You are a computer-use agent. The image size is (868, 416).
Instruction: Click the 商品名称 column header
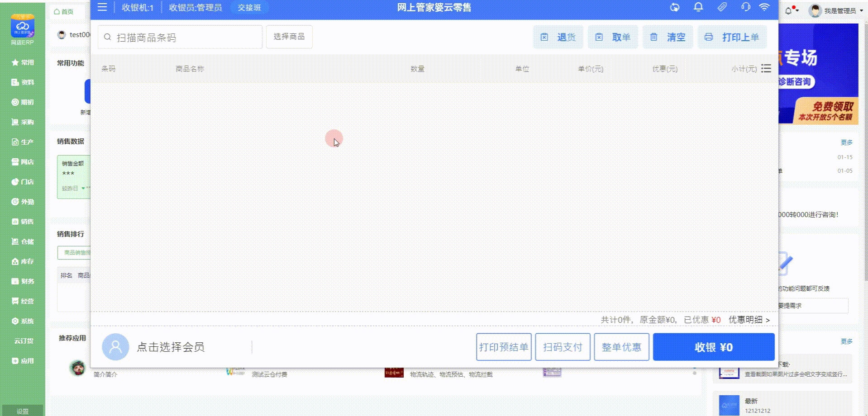pos(190,69)
